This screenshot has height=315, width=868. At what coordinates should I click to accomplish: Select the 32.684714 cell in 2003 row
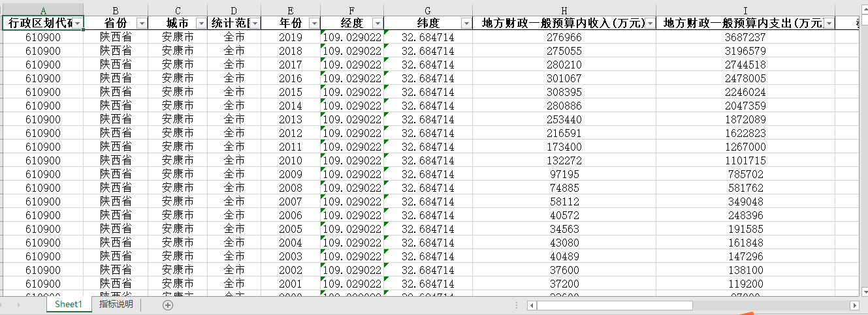click(427, 256)
